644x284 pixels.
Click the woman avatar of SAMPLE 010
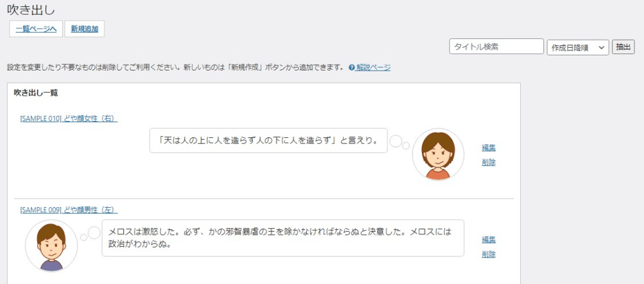pos(438,154)
